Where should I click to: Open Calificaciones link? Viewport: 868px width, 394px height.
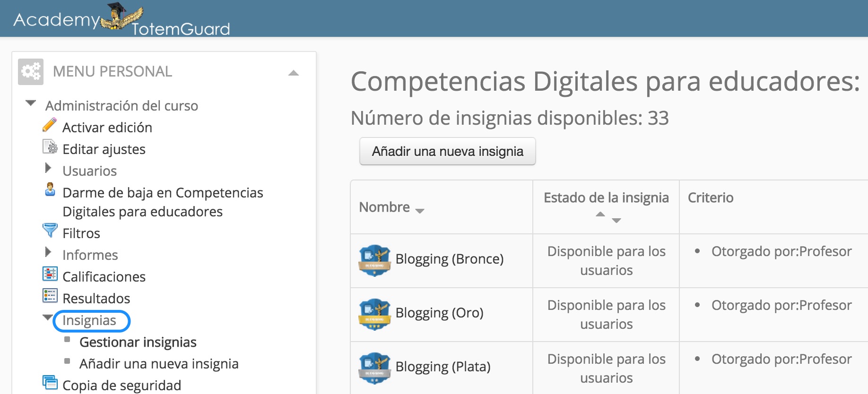pos(104,277)
